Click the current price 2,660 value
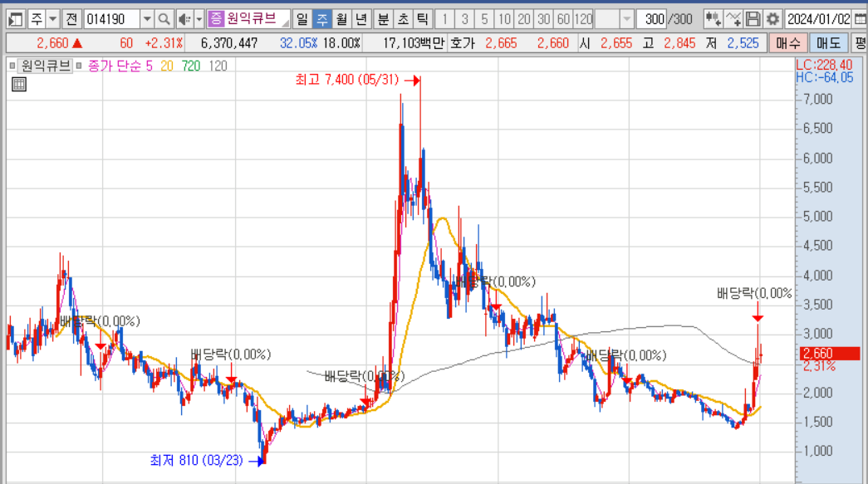 pos(52,43)
